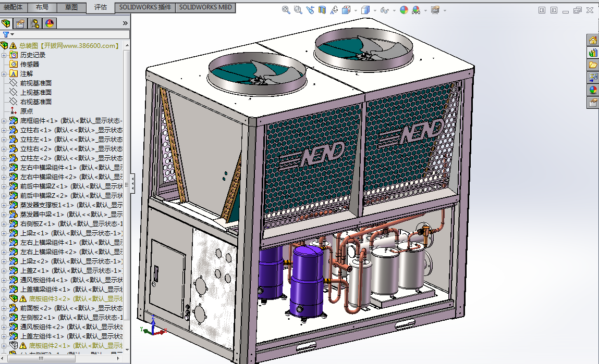599x364 pixels.
Task: Click the double-arrow to expand panel tabs
Action: [125, 23]
